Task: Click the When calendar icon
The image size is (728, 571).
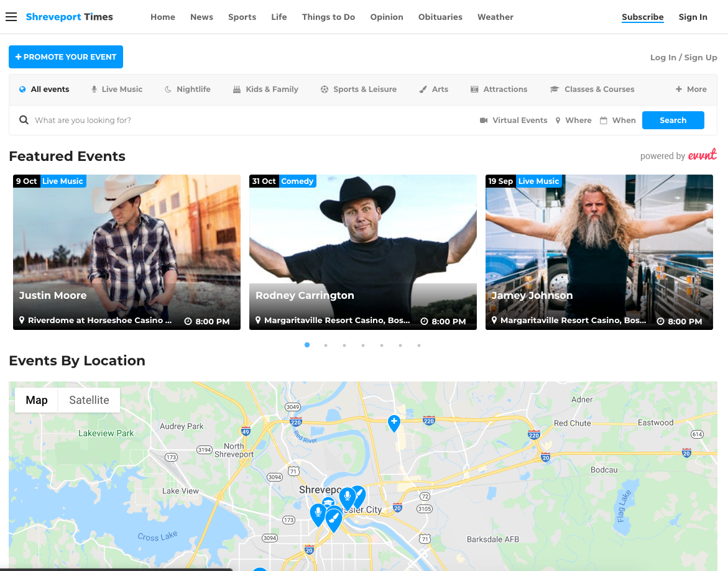Action: pos(604,120)
